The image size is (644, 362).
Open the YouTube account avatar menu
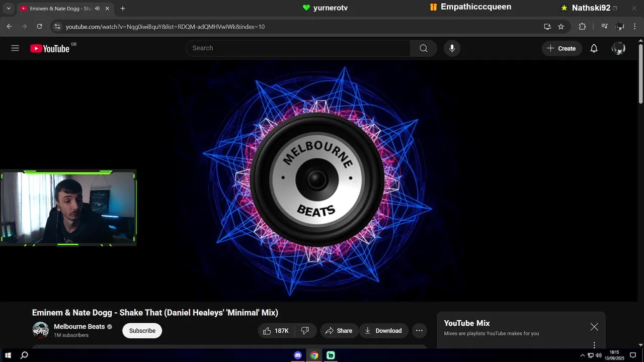[x=618, y=48]
